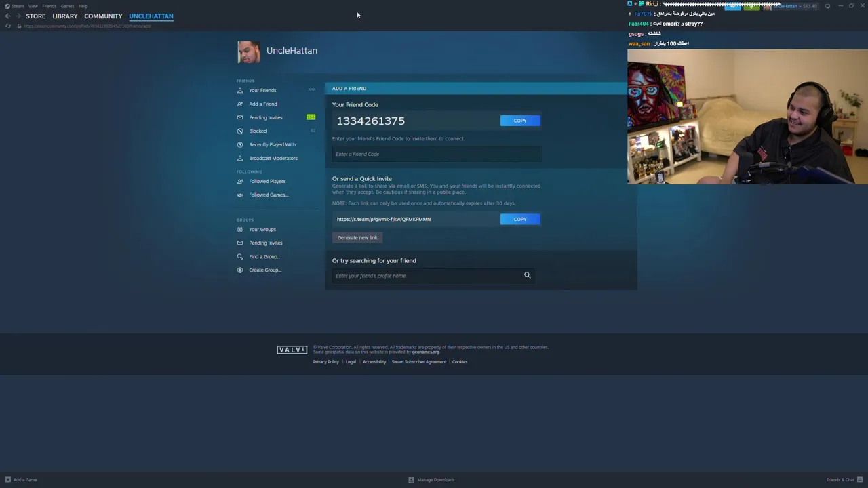Copy the friend code 1334261375
868x488 pixels.
(x=520, y=121)
